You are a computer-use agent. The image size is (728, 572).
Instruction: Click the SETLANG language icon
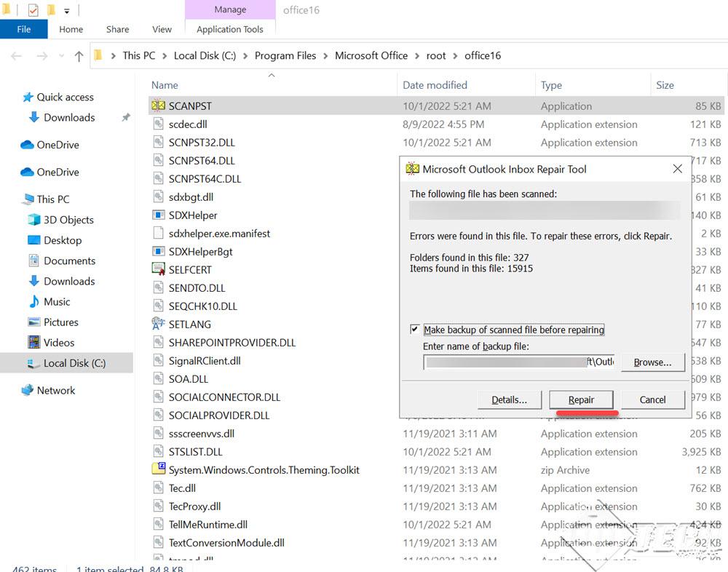click(158, 324)
